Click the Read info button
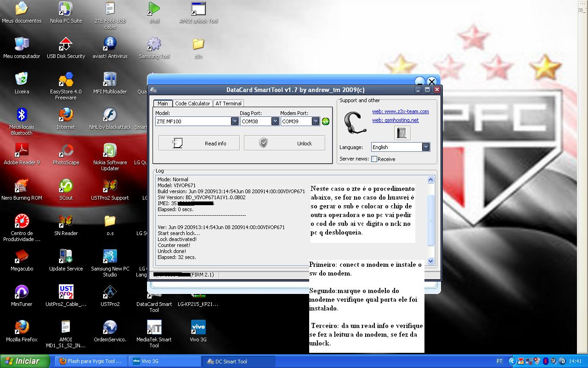This screenshot has height=368, width=588. (199, 143)
